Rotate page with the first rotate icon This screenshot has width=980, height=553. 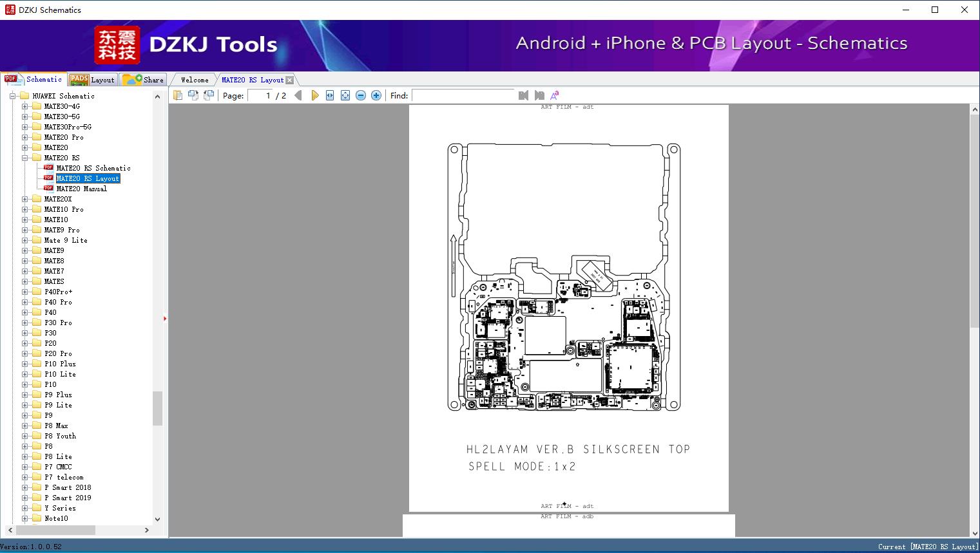click(x=193, y=95)
